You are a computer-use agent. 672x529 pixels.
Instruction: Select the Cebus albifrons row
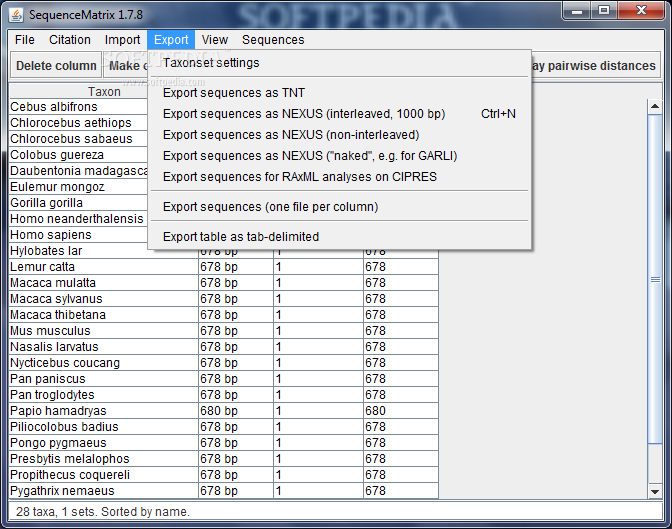click(x=78, y=107)
